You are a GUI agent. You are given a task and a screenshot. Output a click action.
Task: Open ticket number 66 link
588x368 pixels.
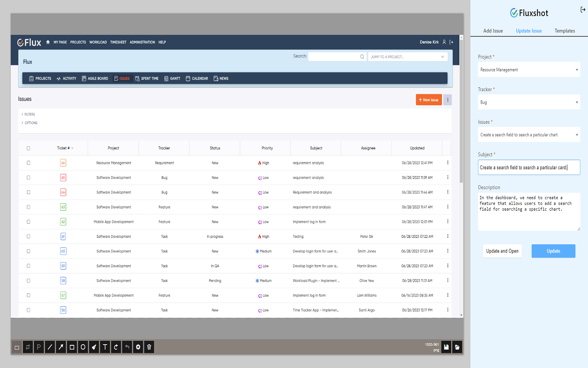63,163
